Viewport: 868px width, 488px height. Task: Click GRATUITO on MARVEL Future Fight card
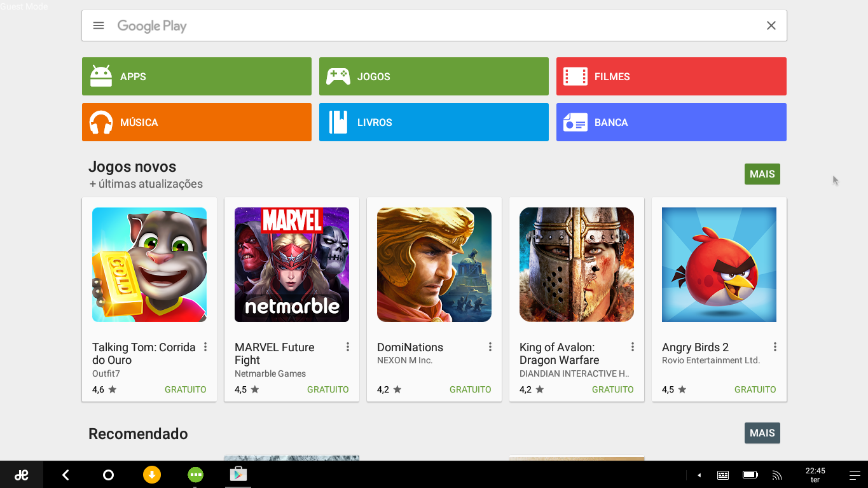pyautogui.click(x=328, y=389)
